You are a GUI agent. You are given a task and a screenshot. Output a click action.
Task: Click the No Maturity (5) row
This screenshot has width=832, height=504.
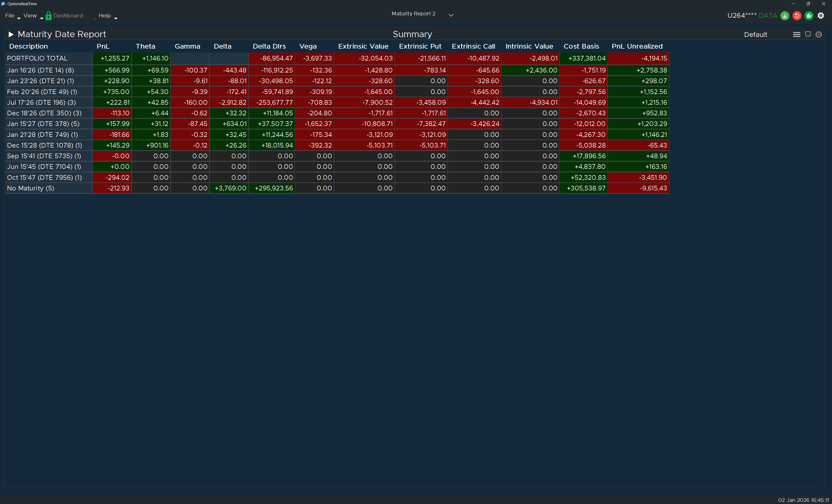(31, 188)
